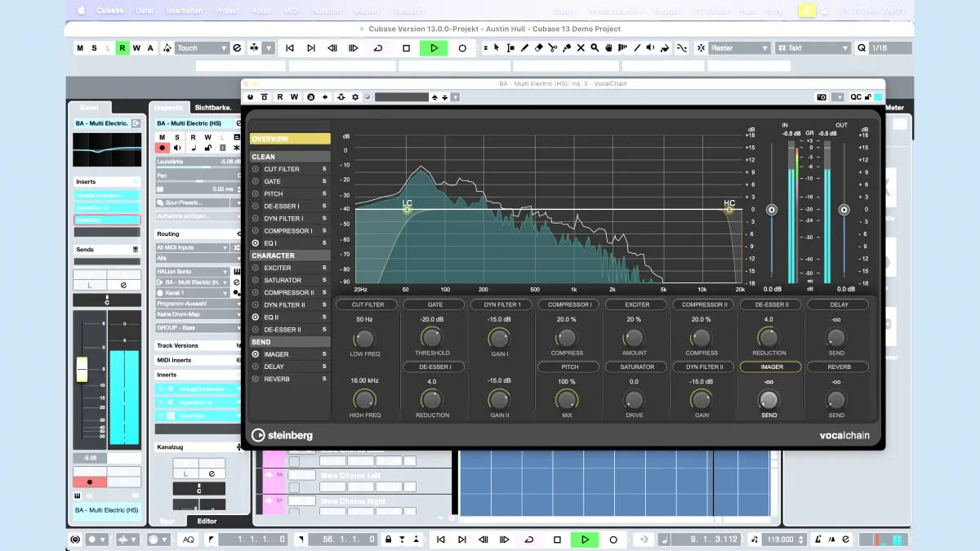Viewport: 980px width, 551px height.
Task: Toggle the green Read automation R button
Action: 122,48
